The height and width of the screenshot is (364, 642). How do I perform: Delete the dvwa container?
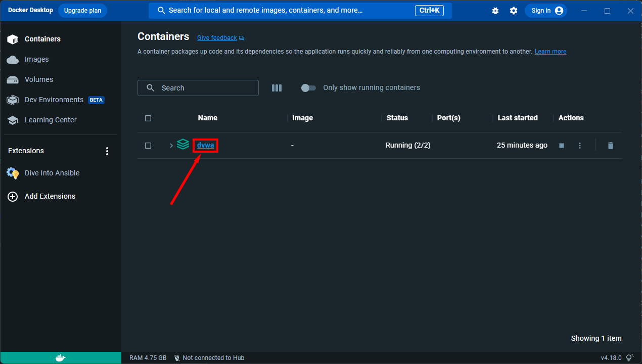coord(610,145)
